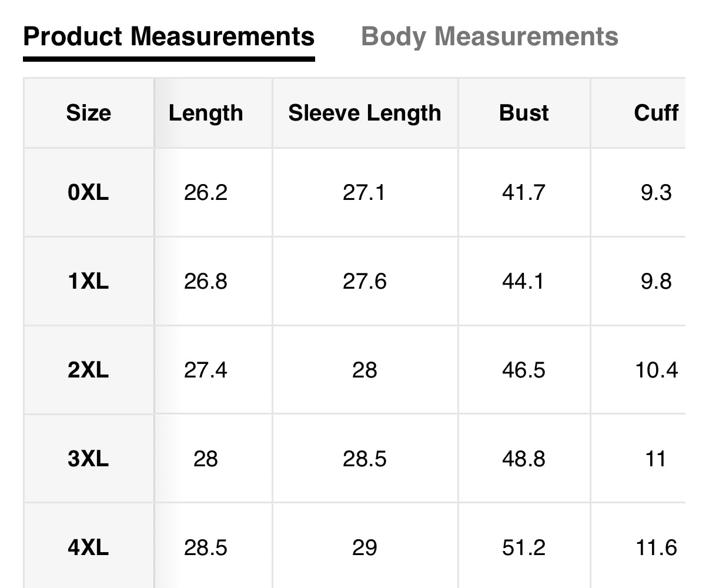Select the 3XL size row label
The image size is (709, 588).
tap(88, 459)
